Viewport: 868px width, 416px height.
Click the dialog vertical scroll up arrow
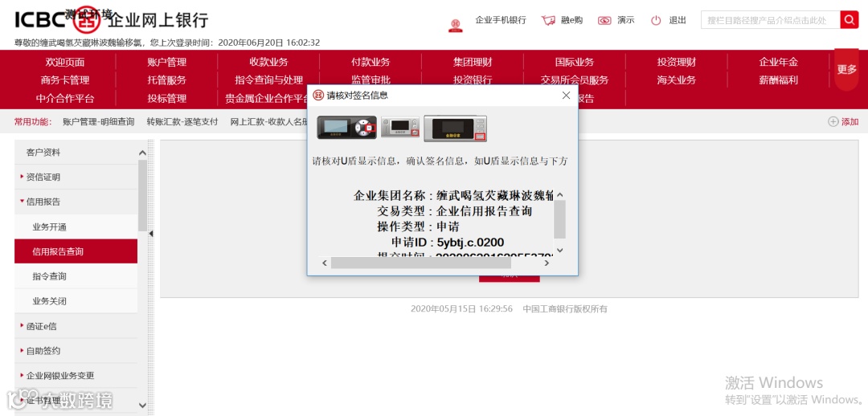559,194
